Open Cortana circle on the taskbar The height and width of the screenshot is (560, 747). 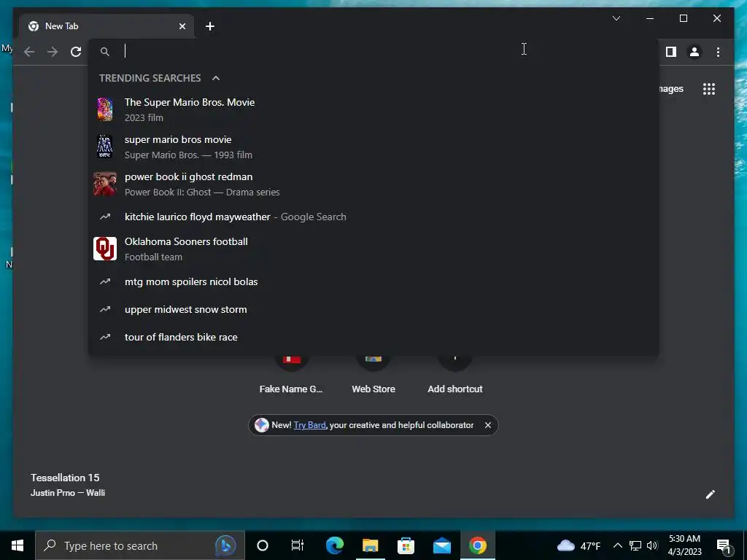click(x=262, y=545)
